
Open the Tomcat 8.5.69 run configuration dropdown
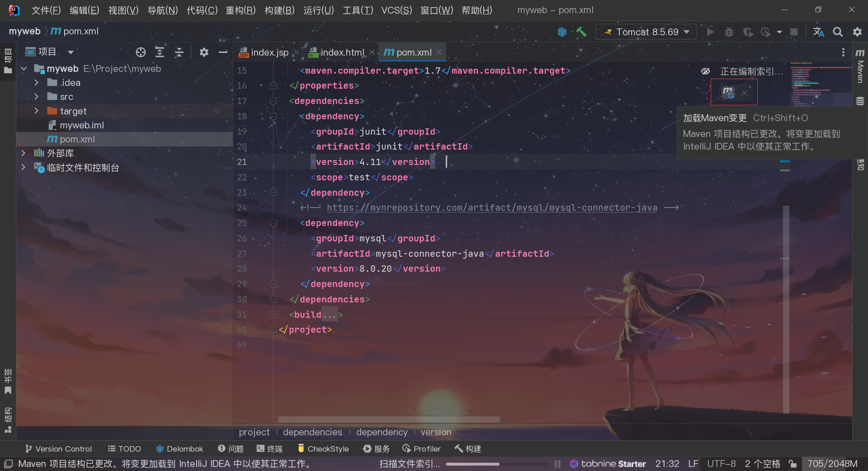pyautogui.click(x=646, y=32)
